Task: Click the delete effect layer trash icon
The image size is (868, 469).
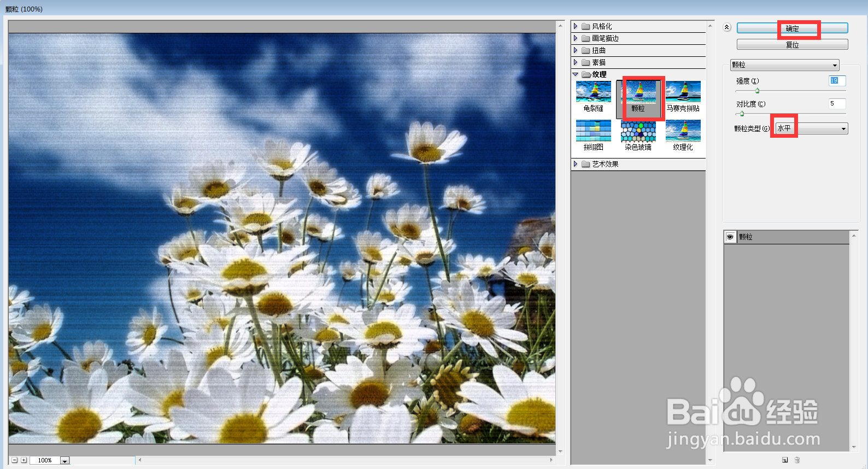Action: [x=797, y=460]
